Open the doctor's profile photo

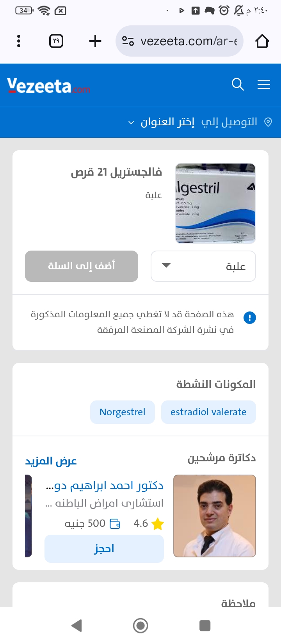[215, 516]
